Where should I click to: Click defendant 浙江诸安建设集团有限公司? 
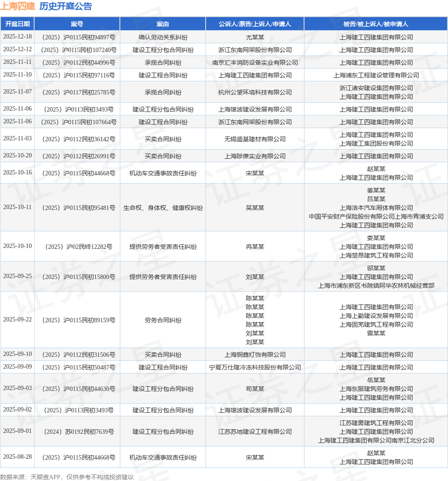coord(376,88)
